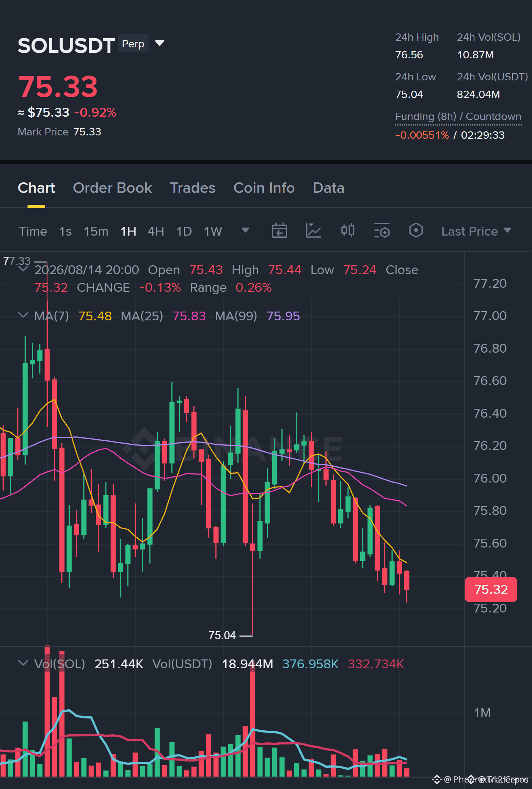Click the 24h Vol(USDT) value 824.04M
Viewport: 532px width, 789px height.
point(478,94)
